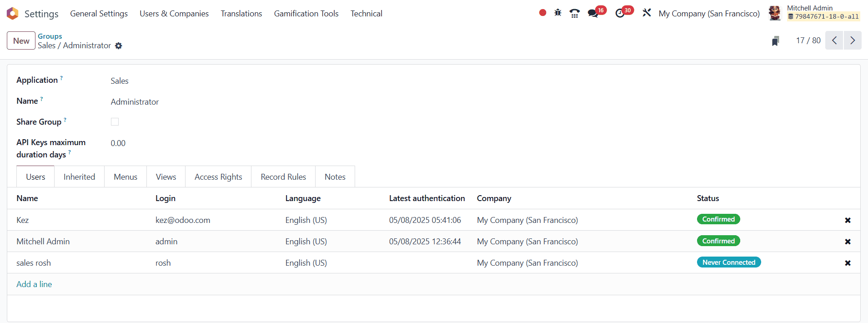Click the rosh login cell

[163, 263]
